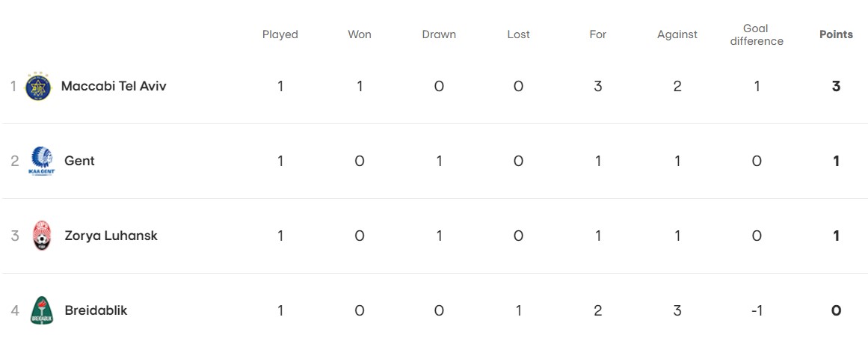Screen dimensions: 868x338
Task: Open the Zorya Luhansk team page
Action: (x=111, y=236)
